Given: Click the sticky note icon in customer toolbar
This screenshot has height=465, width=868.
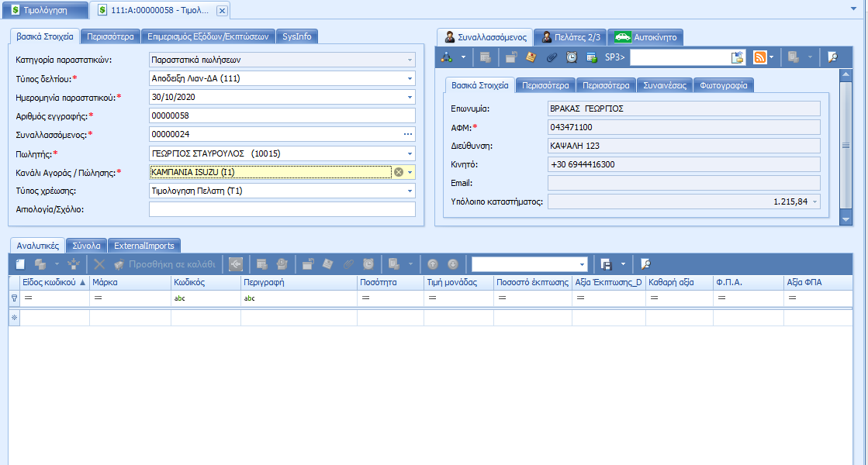Looking at the screenshot, I should tap(531, 57).
